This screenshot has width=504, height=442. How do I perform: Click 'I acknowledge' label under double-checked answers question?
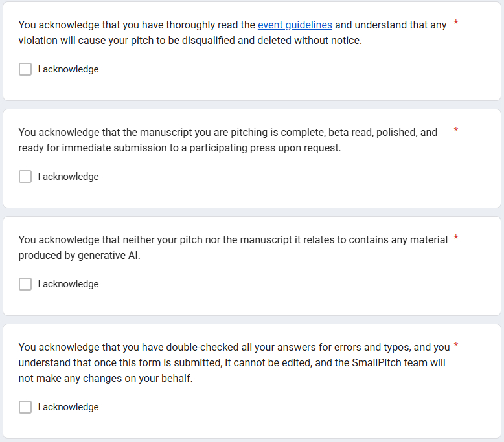point(68,407)
